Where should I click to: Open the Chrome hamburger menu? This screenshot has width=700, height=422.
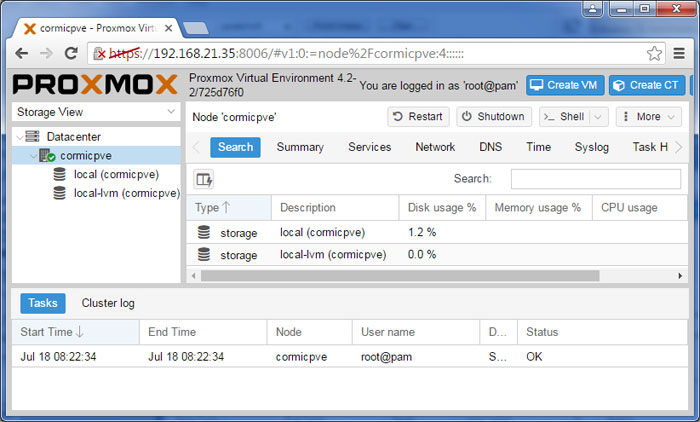point(679,54)
